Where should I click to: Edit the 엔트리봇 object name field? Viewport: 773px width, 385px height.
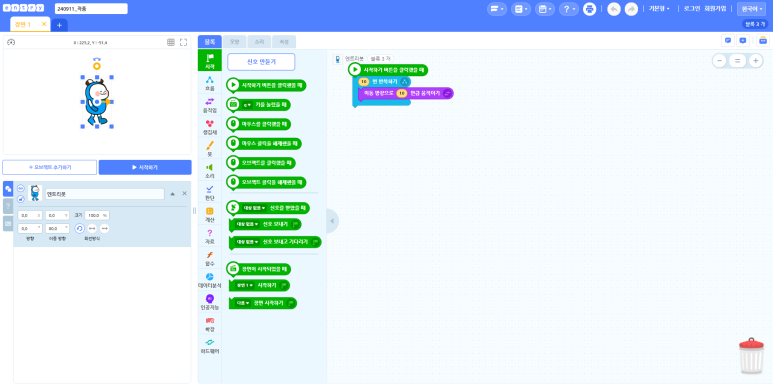pyautogui.click(x=105, y=194)
